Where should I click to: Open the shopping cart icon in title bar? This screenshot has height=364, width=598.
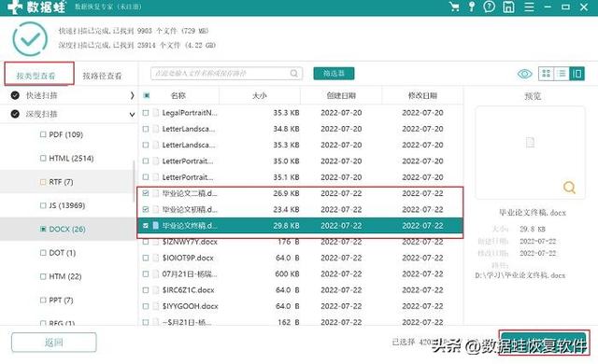[454, 7]
